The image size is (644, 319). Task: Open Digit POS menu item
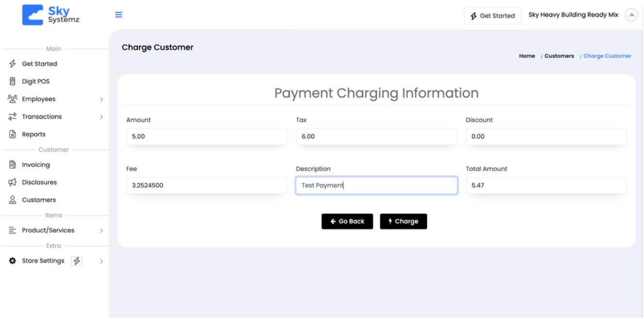point(35,81)
